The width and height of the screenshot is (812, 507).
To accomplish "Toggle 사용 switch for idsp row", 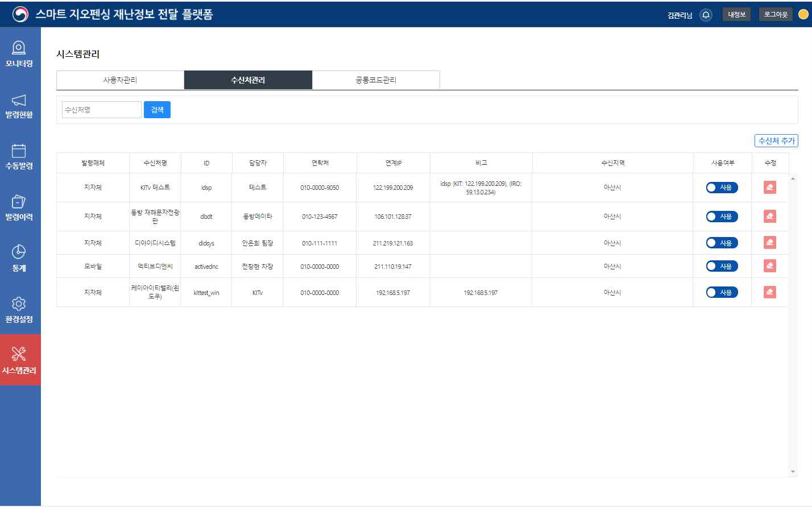I will click(722, 188).
